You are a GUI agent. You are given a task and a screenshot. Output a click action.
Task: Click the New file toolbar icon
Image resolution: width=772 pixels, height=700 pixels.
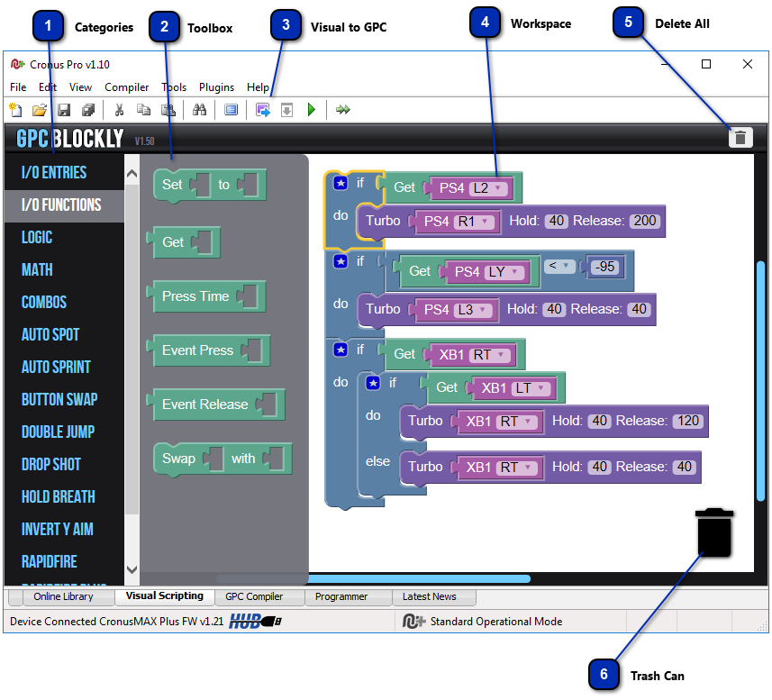tap(15, 110)
